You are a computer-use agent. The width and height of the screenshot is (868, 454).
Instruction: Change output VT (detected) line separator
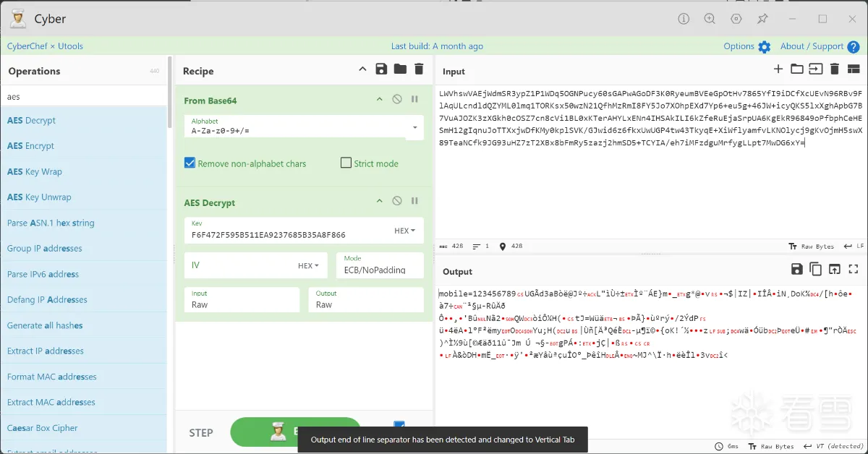coord(833,447)
